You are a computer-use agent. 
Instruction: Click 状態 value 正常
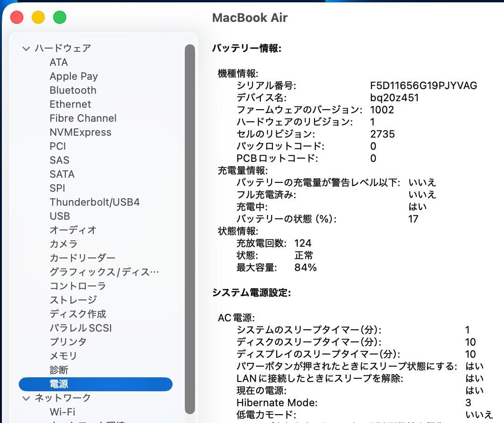pyautogui.click(x=304, y=256)
